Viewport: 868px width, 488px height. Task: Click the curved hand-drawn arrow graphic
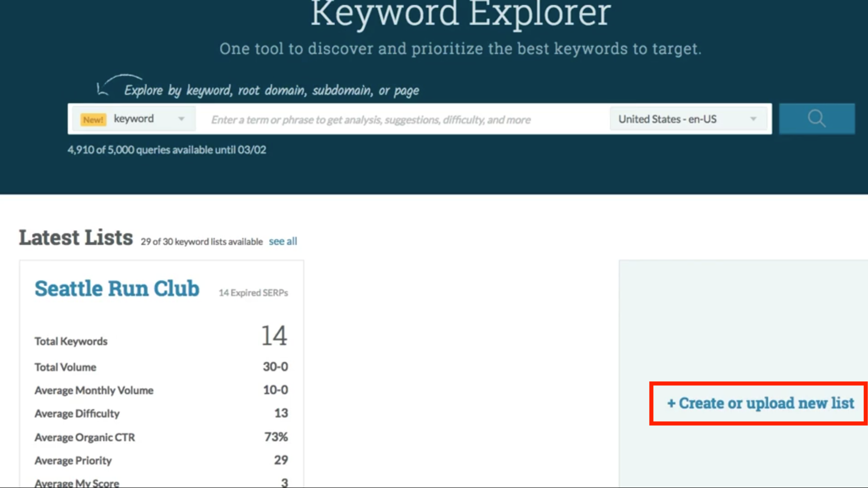116,84
